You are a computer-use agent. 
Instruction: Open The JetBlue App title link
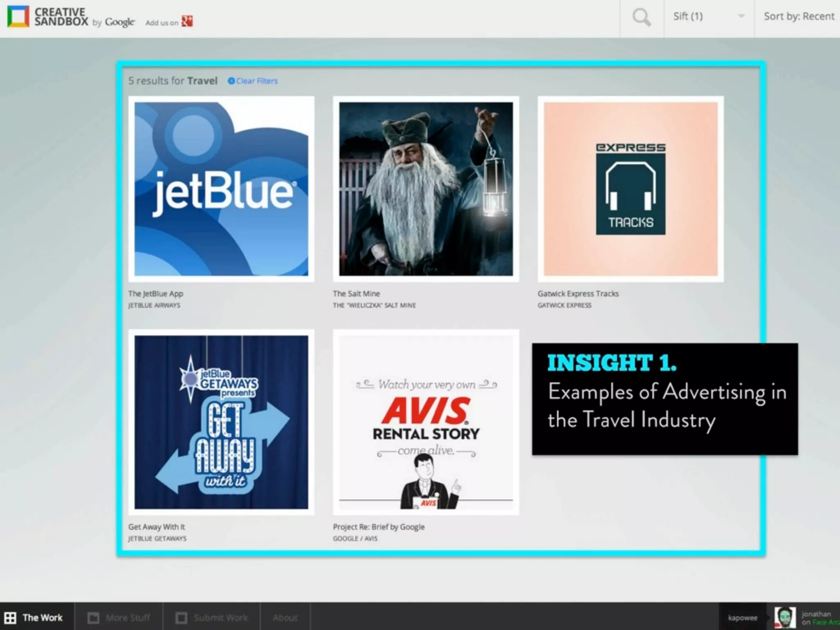155,294
